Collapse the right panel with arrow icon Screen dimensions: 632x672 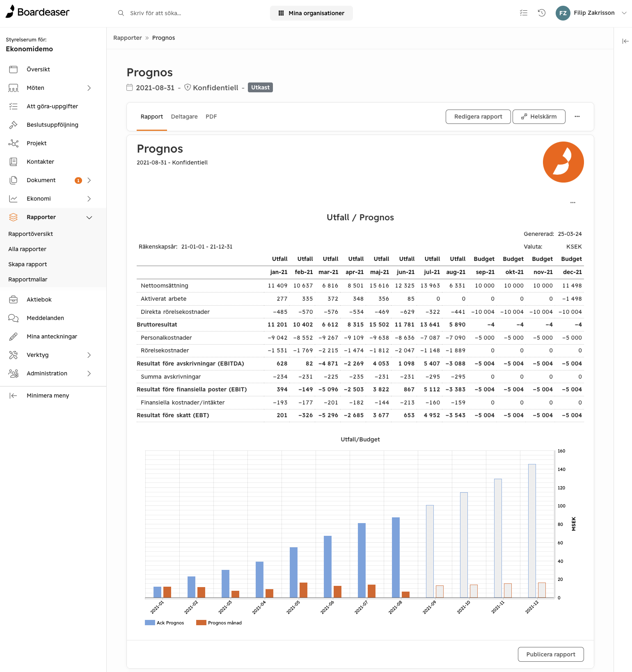tap(625, 41)
